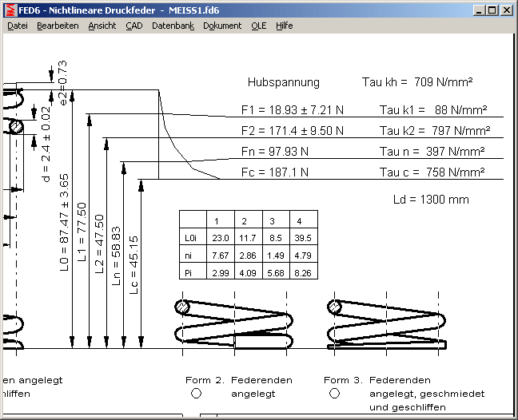518x420 pixels.
Task: Open the Datenbank menu
Action: tap(173, 26)
